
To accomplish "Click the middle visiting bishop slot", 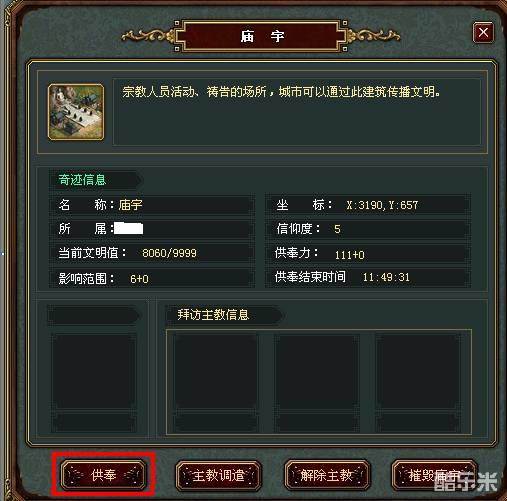I will pyautogui.click(x=317, y=382).
